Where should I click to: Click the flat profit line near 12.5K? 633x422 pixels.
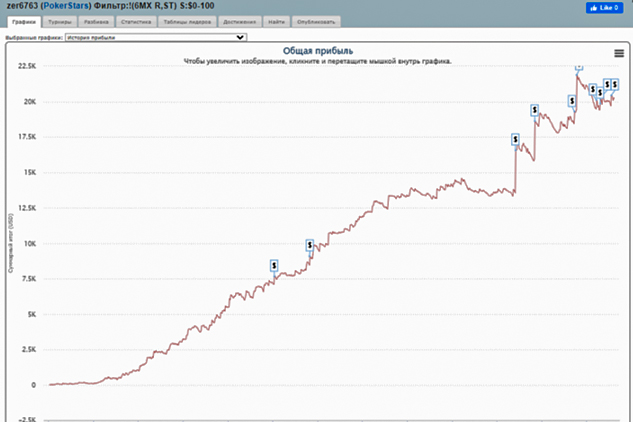(x=400, y=195)
